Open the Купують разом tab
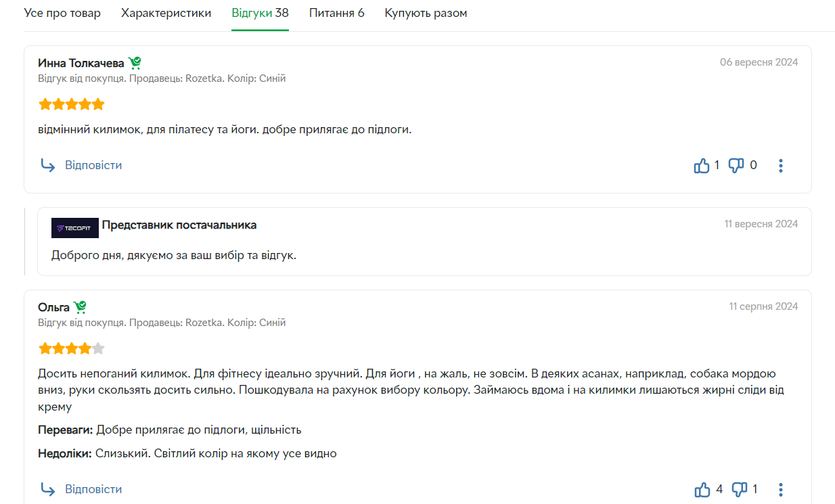This screenshot has height=504, width=835. tap(426, 13)
